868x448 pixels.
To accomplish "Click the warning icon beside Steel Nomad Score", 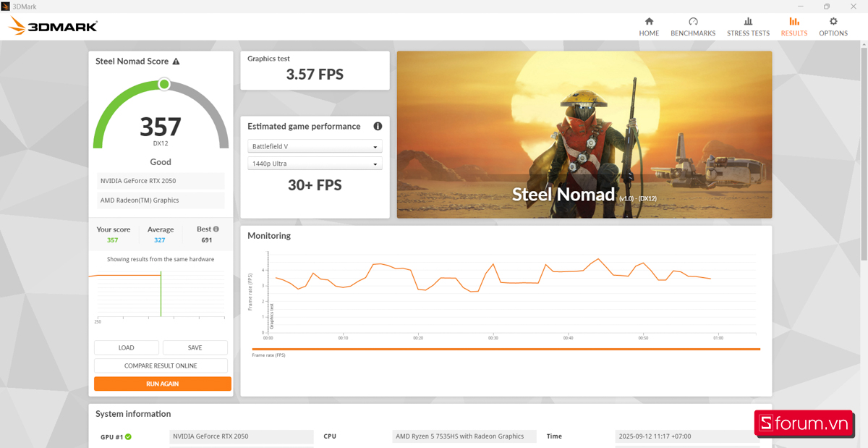I will click(176, 62).
